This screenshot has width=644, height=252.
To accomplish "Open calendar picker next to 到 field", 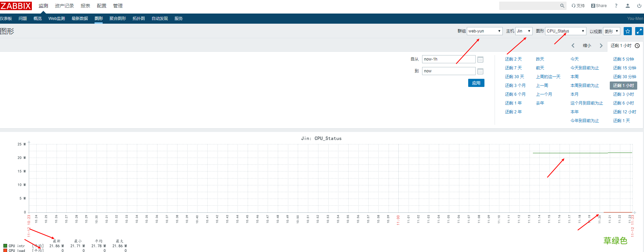I will point(480,71).
